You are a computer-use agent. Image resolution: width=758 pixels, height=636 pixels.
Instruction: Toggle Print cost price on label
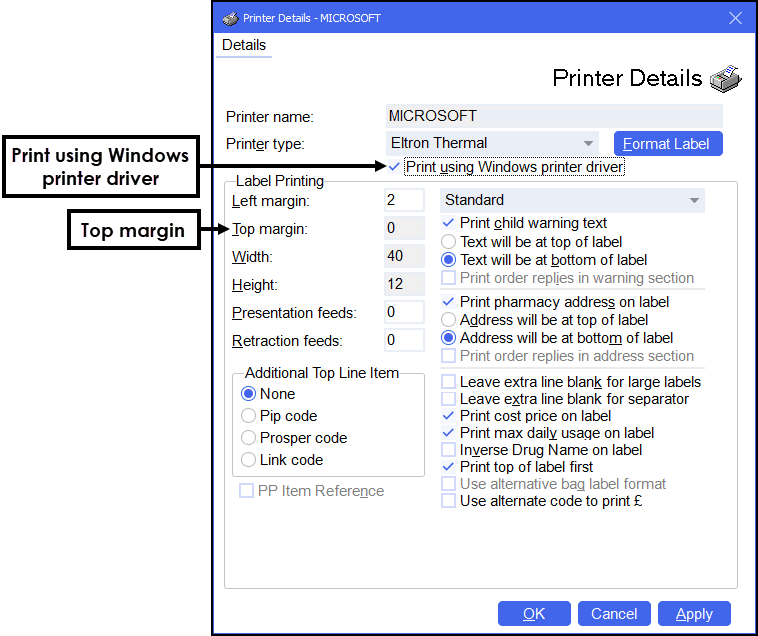coord(449,416)
